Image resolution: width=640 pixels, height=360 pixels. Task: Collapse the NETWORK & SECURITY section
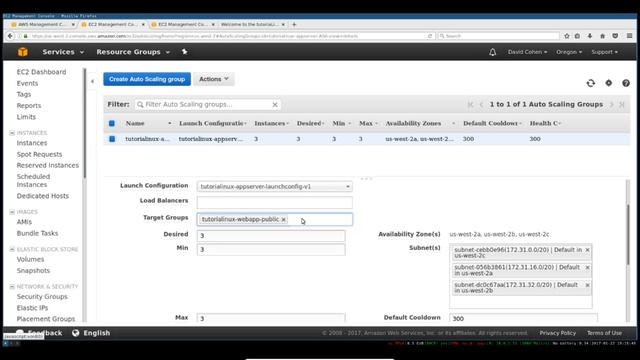point(12,287)
